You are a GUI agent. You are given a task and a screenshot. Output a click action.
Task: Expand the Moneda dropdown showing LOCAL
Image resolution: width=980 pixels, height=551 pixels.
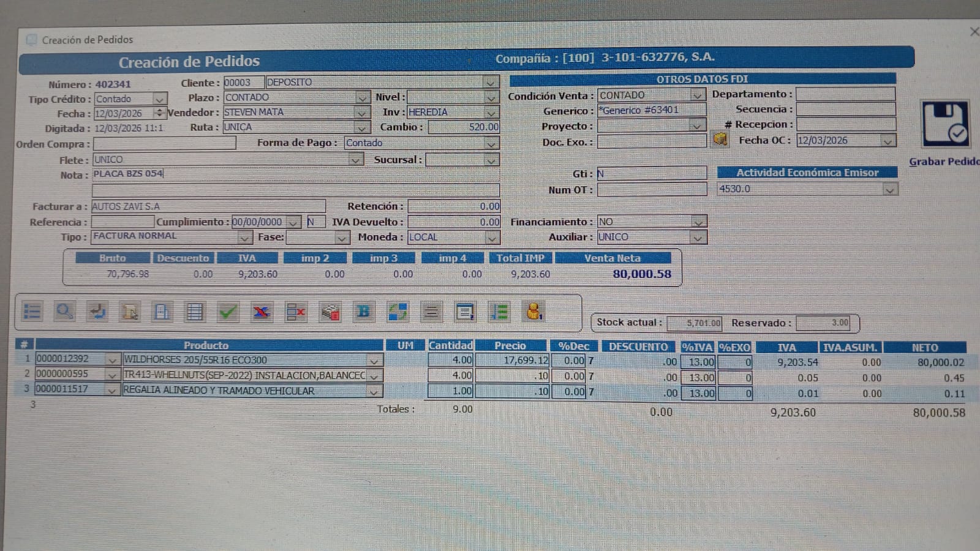pyautogui.click(x=492, y=237)
